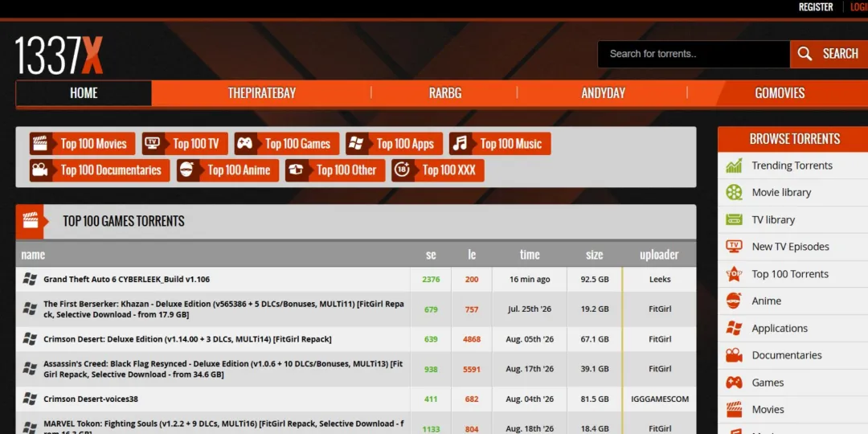Click the size value 81.5 GB
The width and height of the screenshot is (868, 434).
(x=595, y=399)
